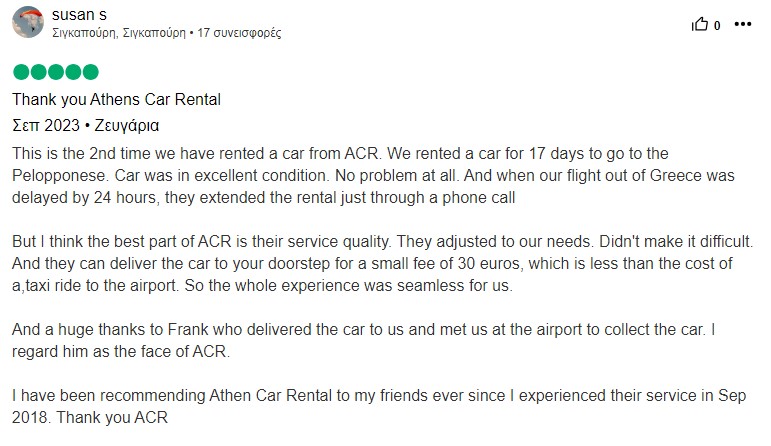
Task: Open the reviewer name susan s
Action: pyautogui.click(x=79, y=15)
